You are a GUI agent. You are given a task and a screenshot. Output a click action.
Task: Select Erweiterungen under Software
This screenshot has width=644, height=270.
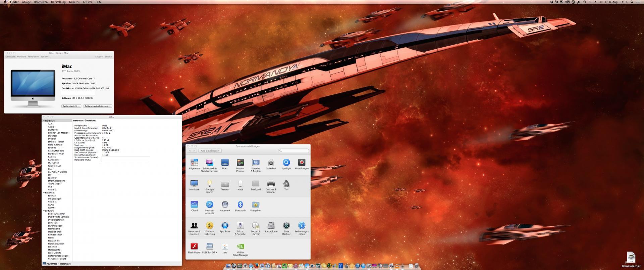(55, 226)
